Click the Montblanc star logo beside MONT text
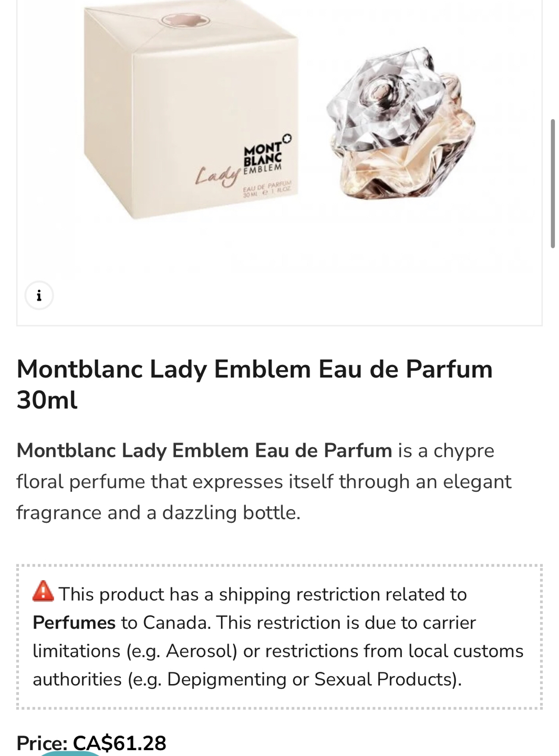 (x=286, y=139)
